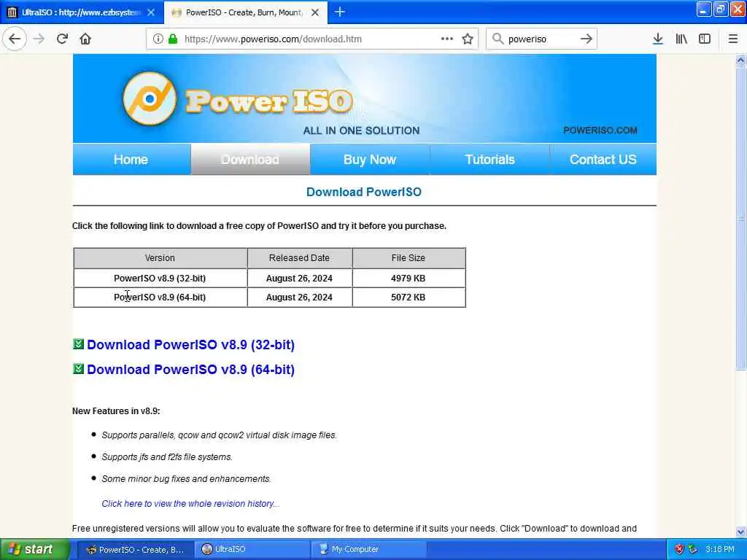Focus the search box containing poweriso
This screenshot has height=560, width=747.
click(x=541, y=39)
